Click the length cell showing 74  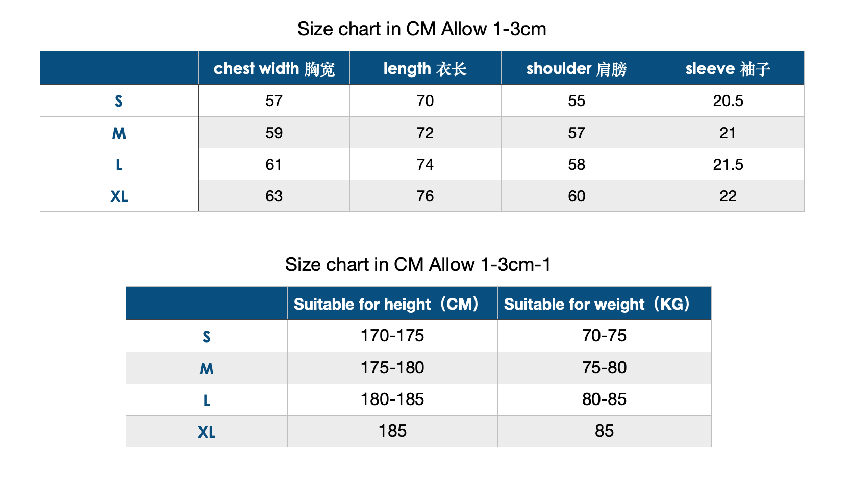coord(425,165)
